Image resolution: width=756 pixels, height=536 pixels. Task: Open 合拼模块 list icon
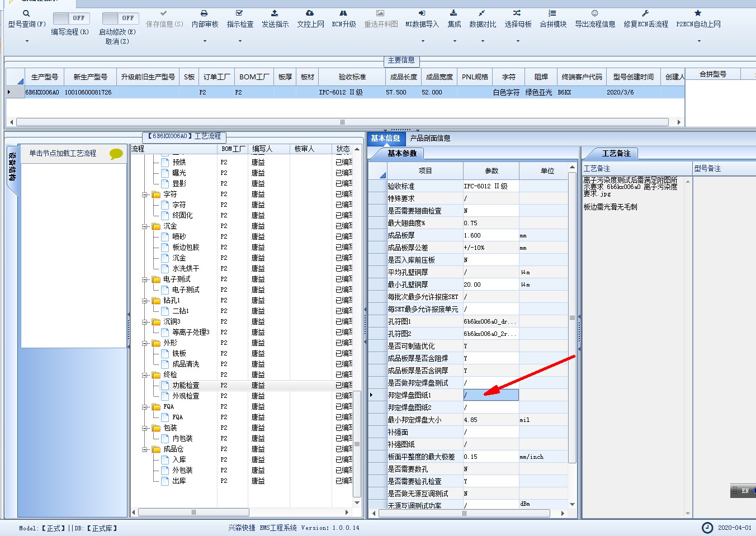[x=552, y=13]
